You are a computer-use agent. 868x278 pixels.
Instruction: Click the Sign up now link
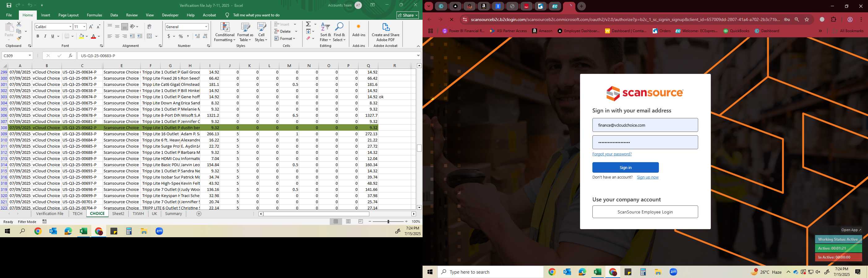[x=648, y=177]
